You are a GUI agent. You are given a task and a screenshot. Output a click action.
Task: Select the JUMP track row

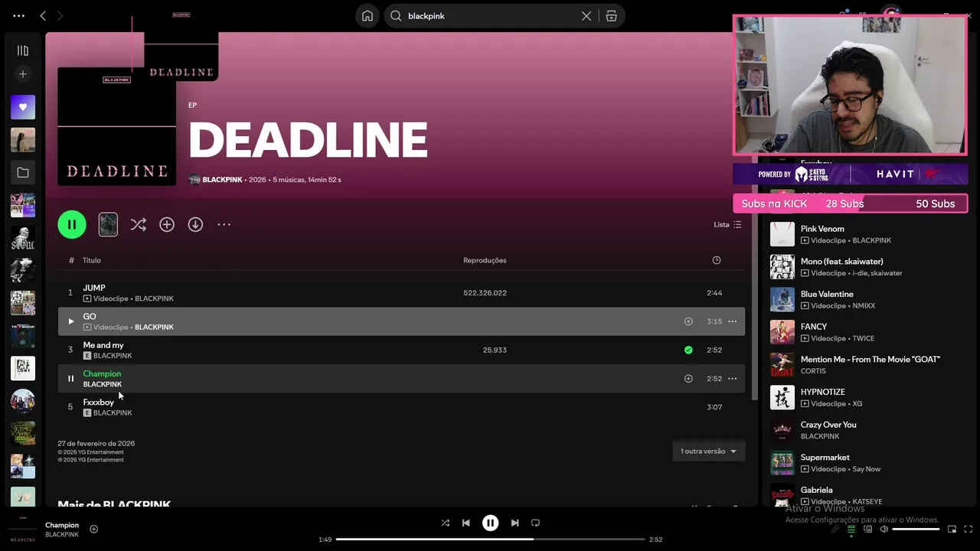click(401, 293)
